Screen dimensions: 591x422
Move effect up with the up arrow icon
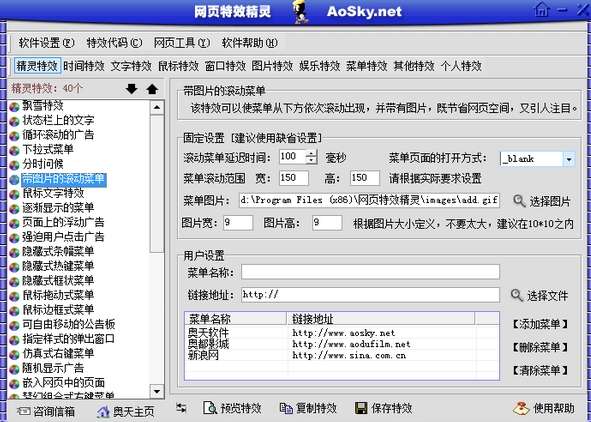pos(152,89)
